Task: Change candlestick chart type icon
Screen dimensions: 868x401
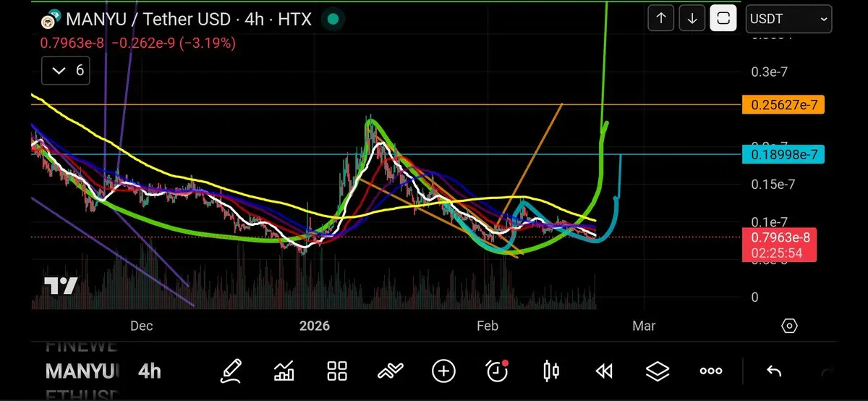Action: [550, 371]
